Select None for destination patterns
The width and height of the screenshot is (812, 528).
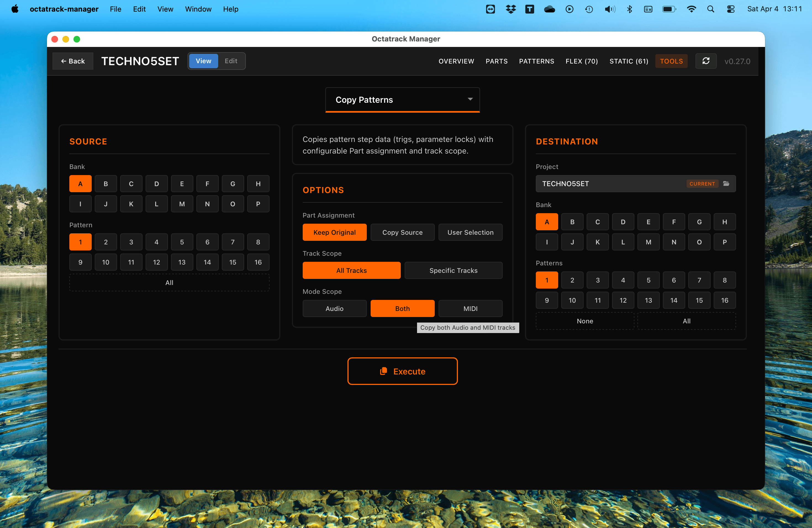(584, 321)
